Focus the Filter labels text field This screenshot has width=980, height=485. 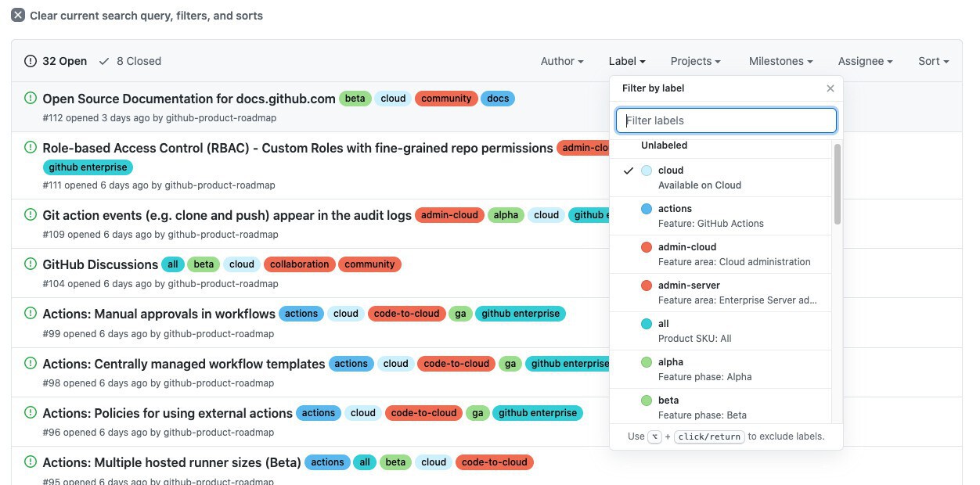[726, 120]
